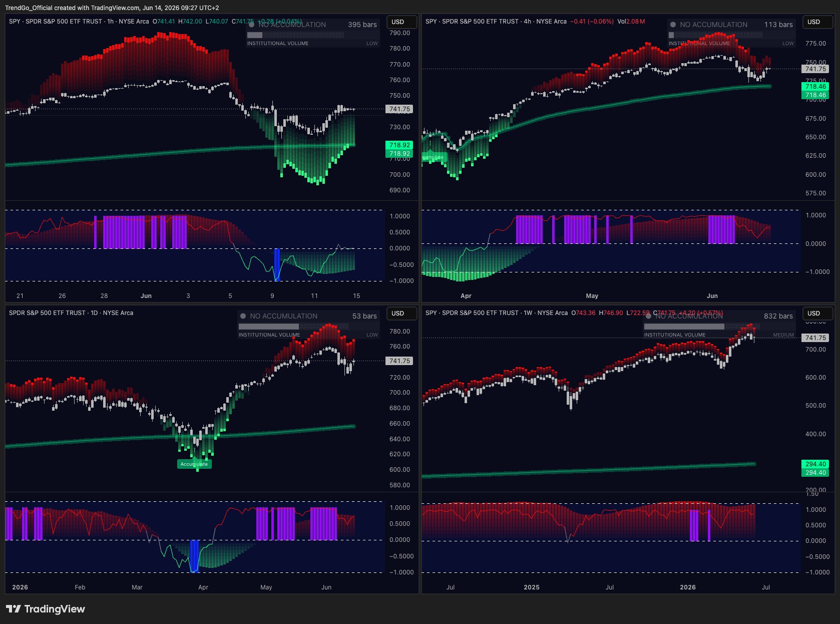Click the Apr label on 1D time axis
This screenshot has height=624, width=840.
(x=203, y=587)
